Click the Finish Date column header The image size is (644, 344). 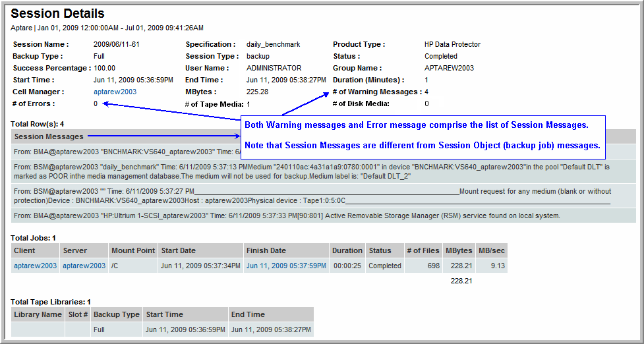pos(266,250)
